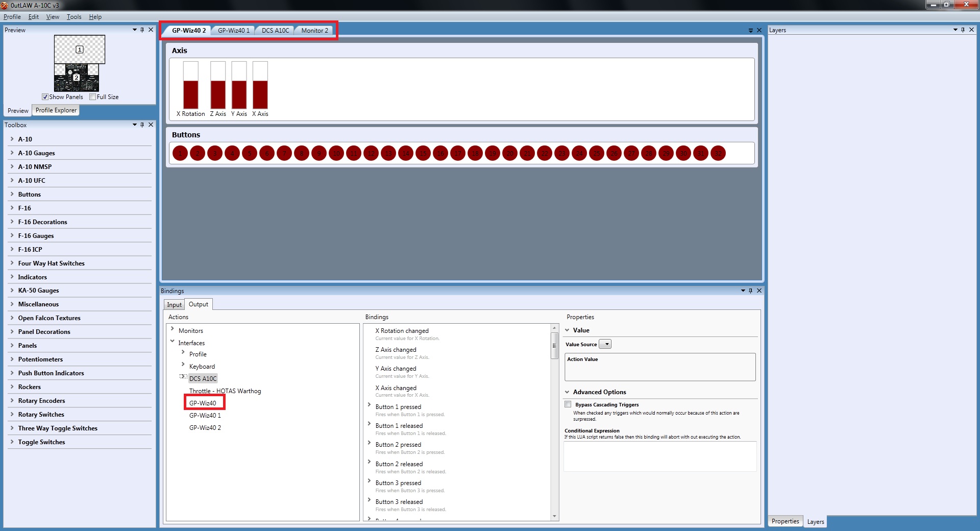
Task: Expand the Toggle Switches category
Action: pyautogui.click(x=12, y=442)
